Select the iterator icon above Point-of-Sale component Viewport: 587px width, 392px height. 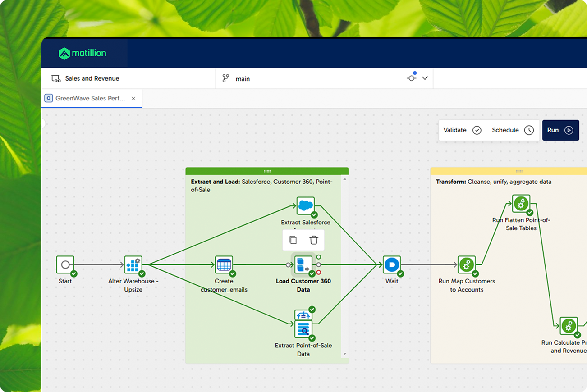[303, 315]
